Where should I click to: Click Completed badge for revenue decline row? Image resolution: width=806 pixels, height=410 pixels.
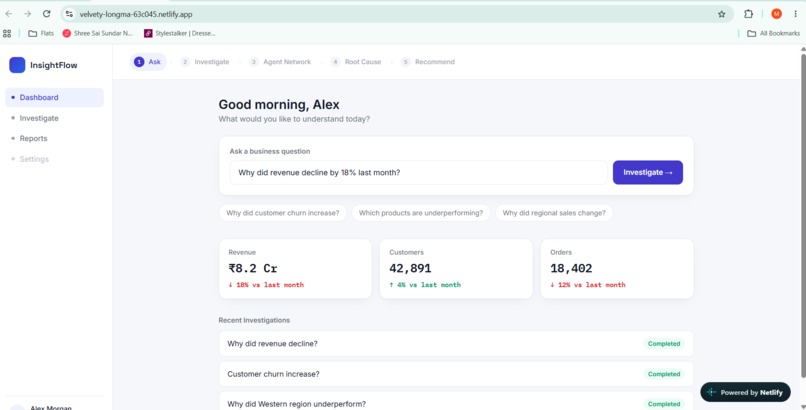(664, 344)
